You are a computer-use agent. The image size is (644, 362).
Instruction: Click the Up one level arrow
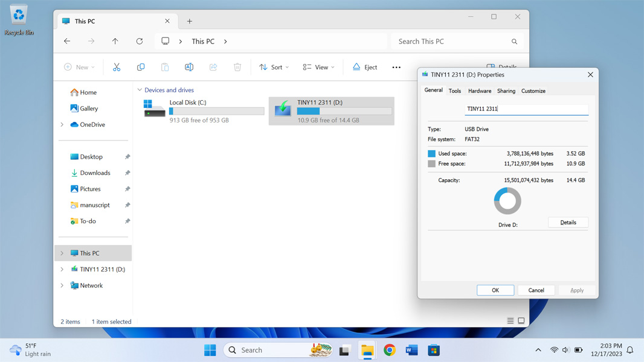point(115,41)
